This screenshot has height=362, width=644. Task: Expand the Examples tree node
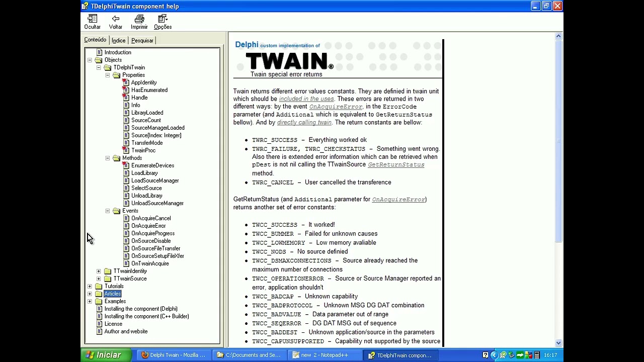(x=90, y=301)
